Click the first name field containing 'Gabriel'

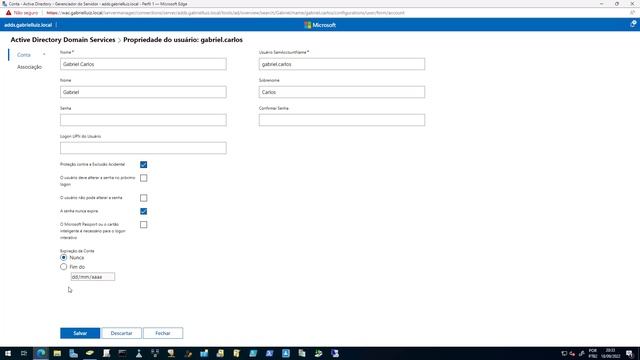point(143,92)
